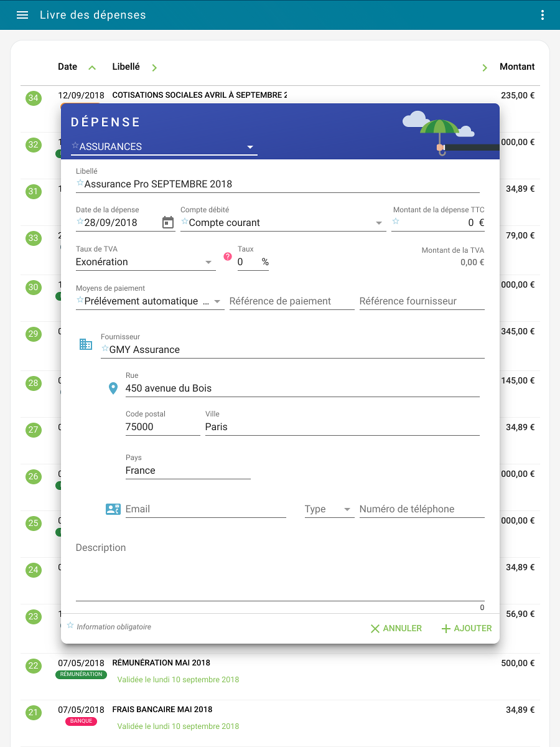Open the Taux de TVA dropdown
The image size is (560, 747).
tap(208, 262)
